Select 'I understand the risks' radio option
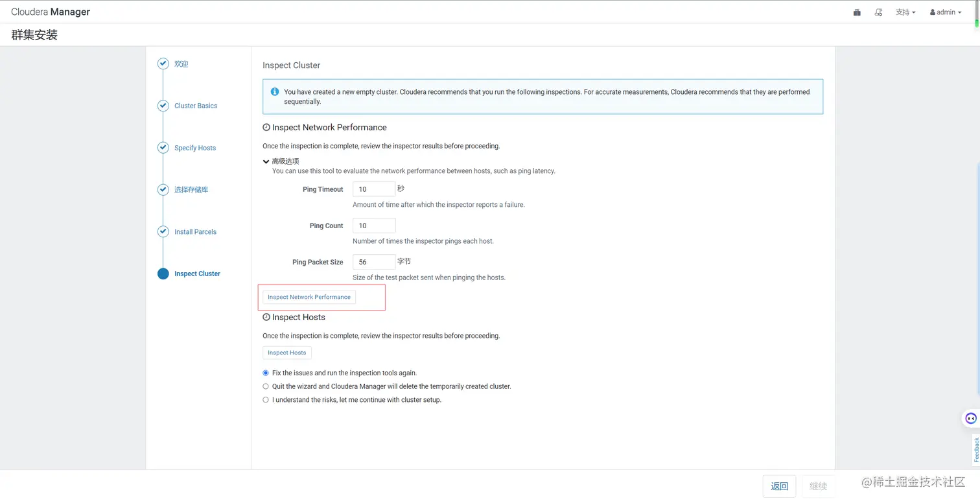The width and height of the screenshot is (980, 503). tap(266, 400)
